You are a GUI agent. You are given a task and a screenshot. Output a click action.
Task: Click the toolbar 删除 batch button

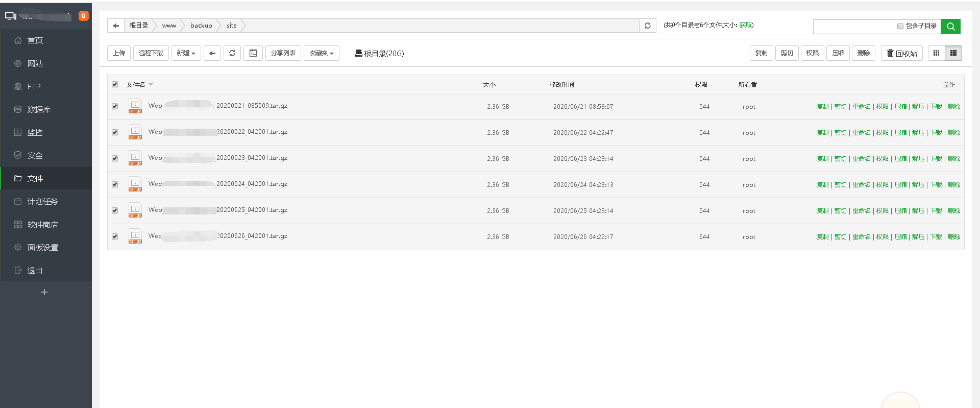coord(864,53)
